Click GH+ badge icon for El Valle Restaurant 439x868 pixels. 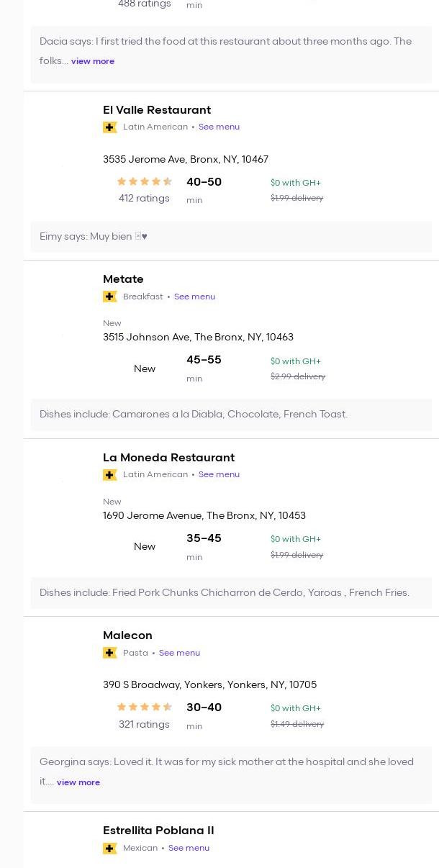tap(110, 127)
